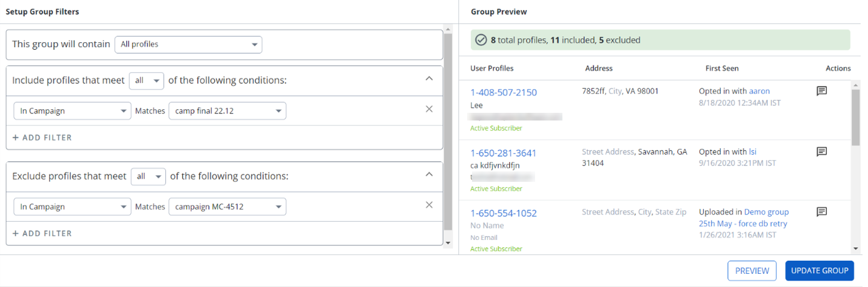This screenshot has height=287, width=868.
Task: Click Group Preview scroll down arrow
Action: (x=856, y=249)
